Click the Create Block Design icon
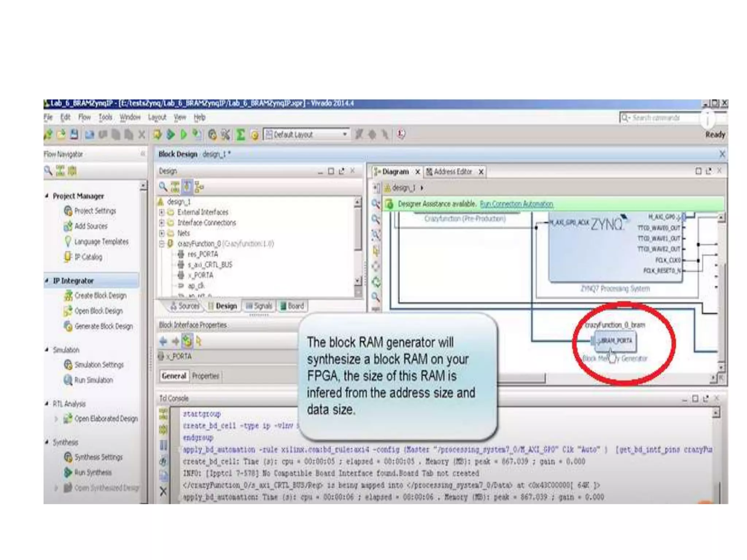 point(68,295)
